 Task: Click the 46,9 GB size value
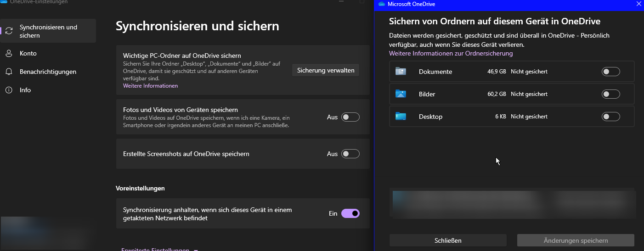[x=497, y=72]
